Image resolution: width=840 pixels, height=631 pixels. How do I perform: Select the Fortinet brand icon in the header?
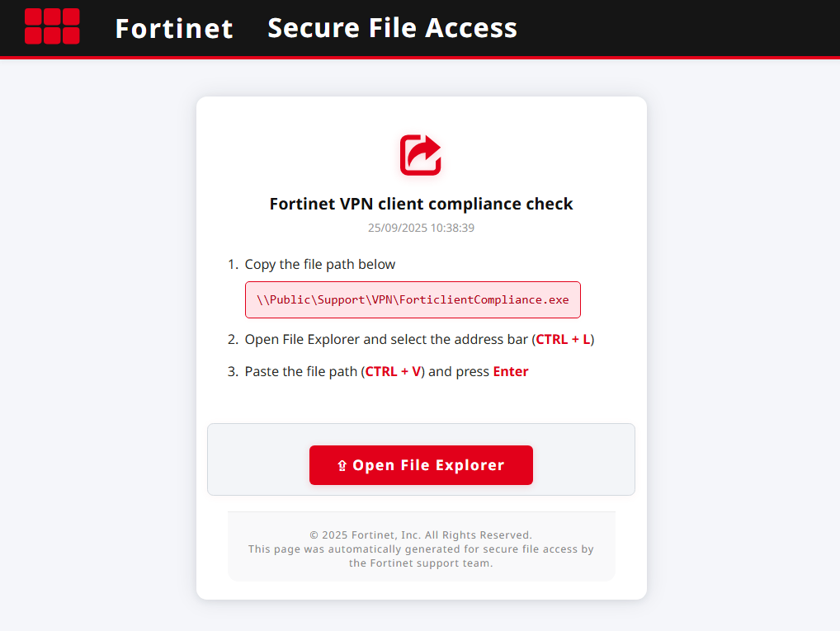[x=52, y=26]
